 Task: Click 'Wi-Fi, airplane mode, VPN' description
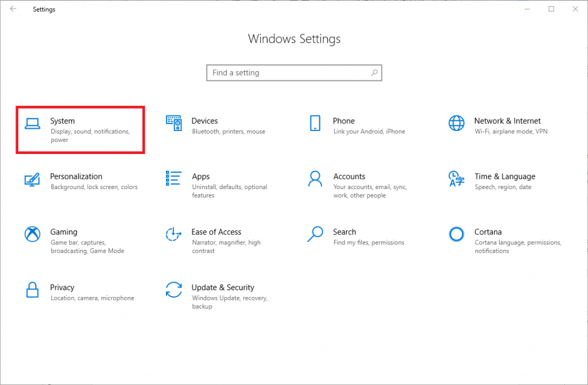(x=510, y=132)
